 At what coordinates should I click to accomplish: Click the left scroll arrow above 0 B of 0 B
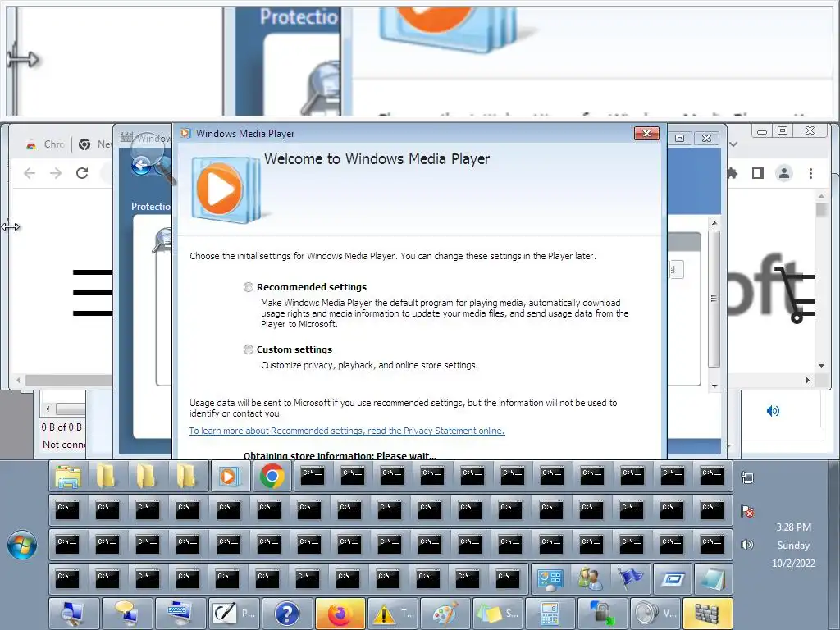point(48,409)
